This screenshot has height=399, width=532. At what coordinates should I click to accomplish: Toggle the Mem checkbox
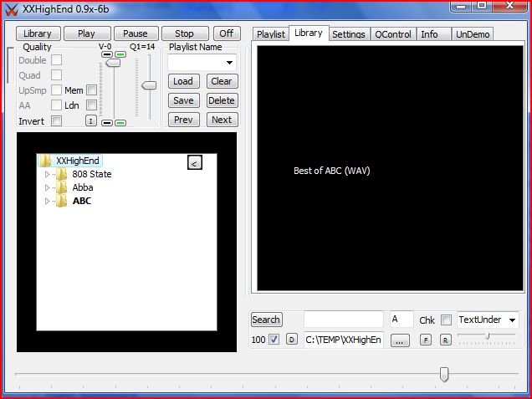click(91, 90)
